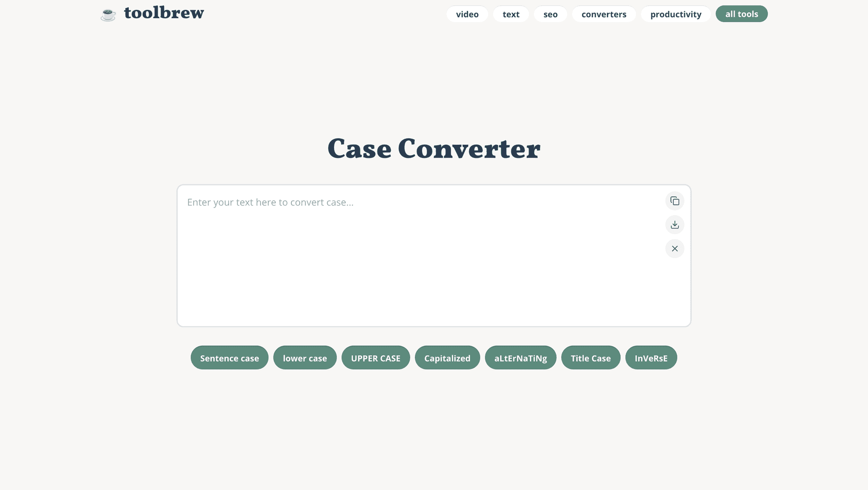This screenshot has width=868, height=490.
Task: Click the toolbrew site name link
Action: tap(164, 12)
